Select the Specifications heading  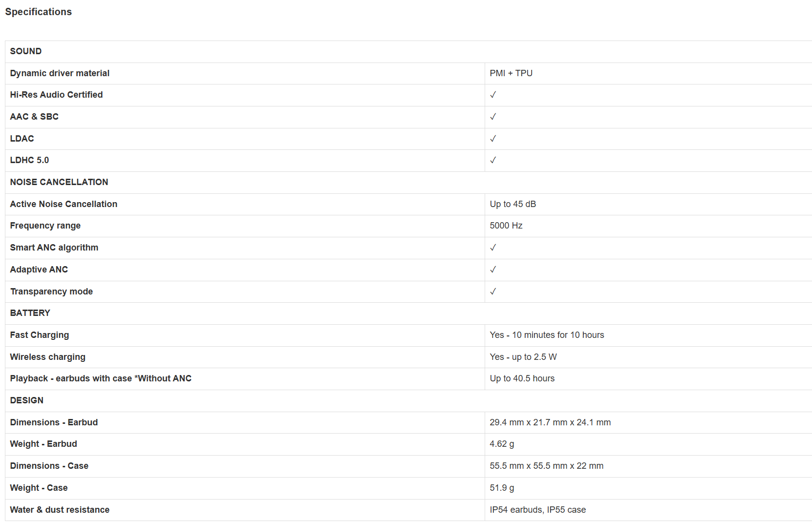pos(39,12)
